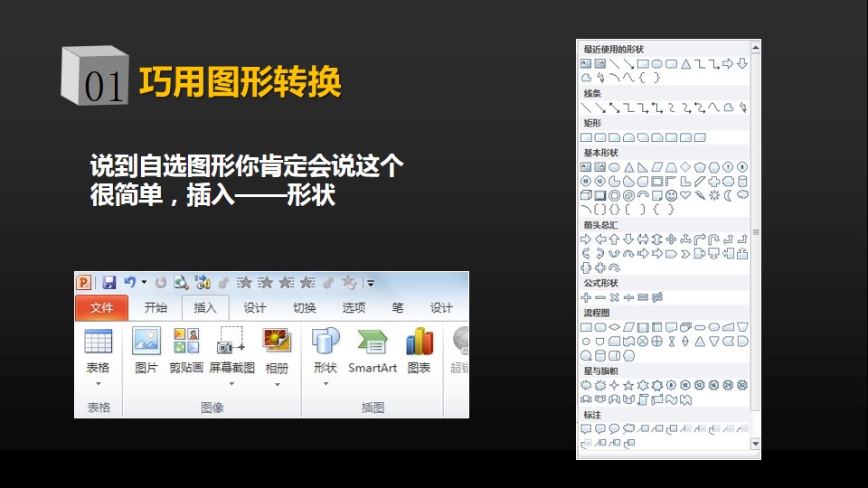The width and height of the screenshot is (868, 488).
Task: Pick the heart shape in basic shapes
Action: (685, 195)
